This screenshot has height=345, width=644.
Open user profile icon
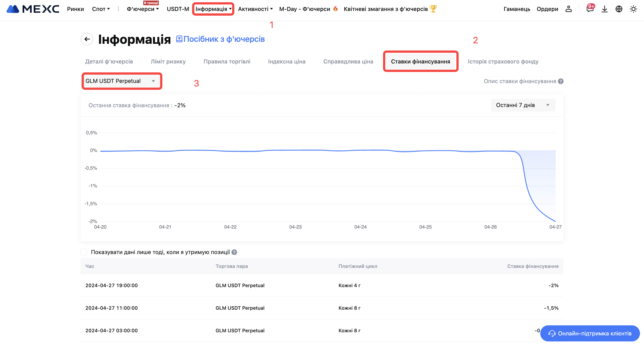tap(568, 9)
